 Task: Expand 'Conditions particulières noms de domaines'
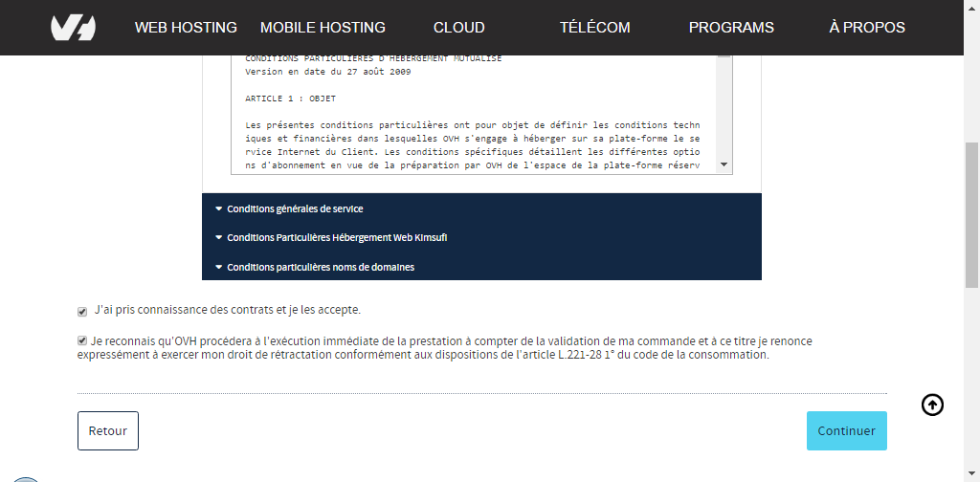482,267
